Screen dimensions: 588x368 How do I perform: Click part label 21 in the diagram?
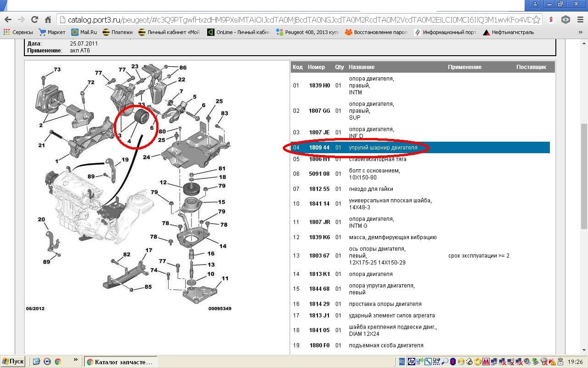click(41, 145)
